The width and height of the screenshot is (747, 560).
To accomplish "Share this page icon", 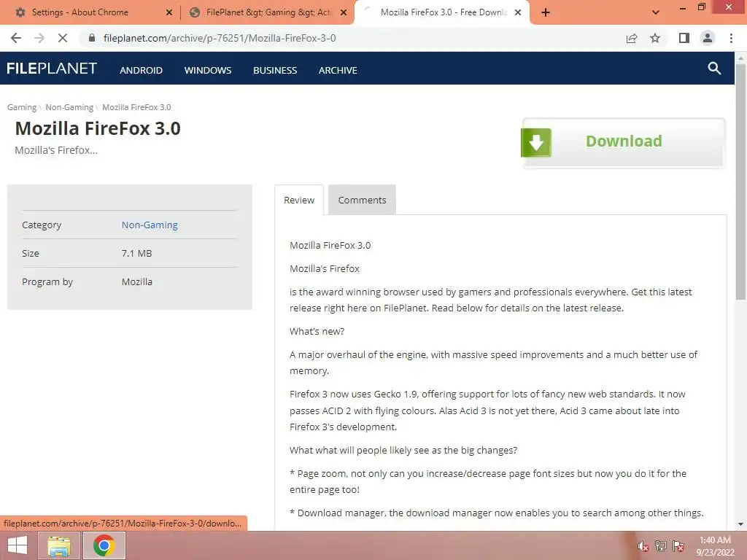I will (632, 38).
